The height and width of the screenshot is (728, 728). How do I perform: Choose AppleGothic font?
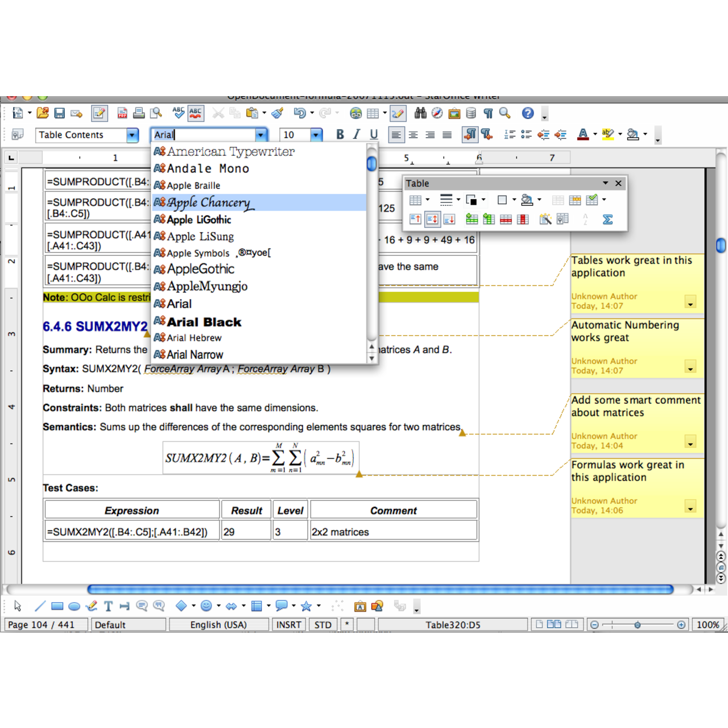click(259, 269)
